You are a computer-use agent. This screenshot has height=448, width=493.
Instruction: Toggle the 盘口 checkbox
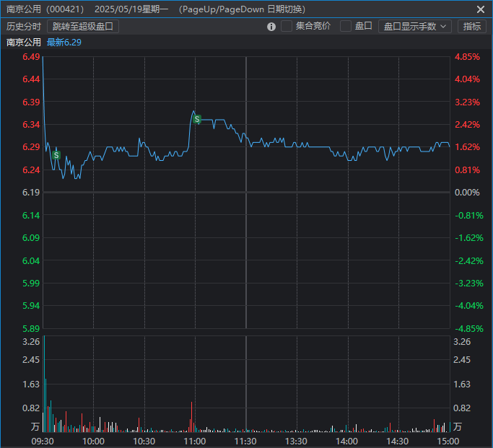pos(346,26)
